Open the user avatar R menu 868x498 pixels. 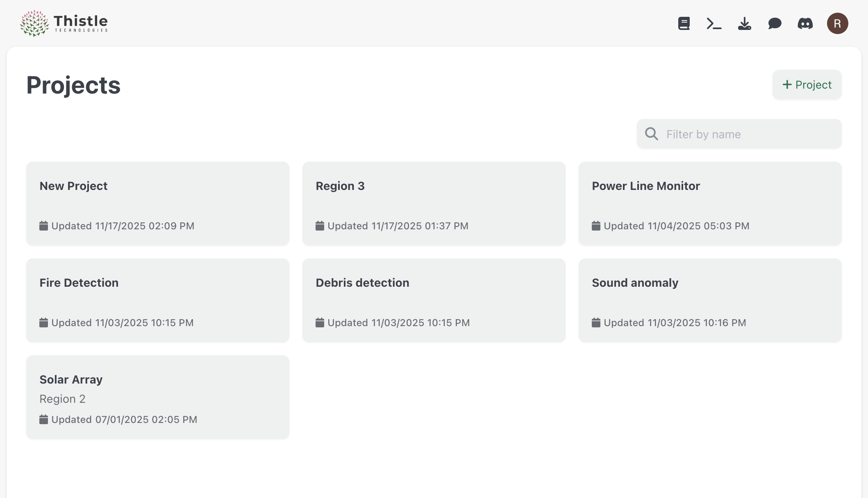click(837, 23)
